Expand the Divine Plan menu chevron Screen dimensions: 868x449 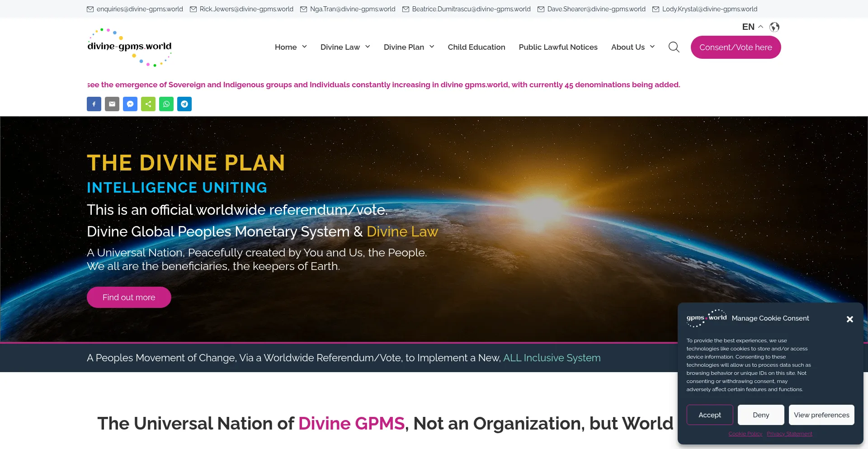click(x=432, y=47)
